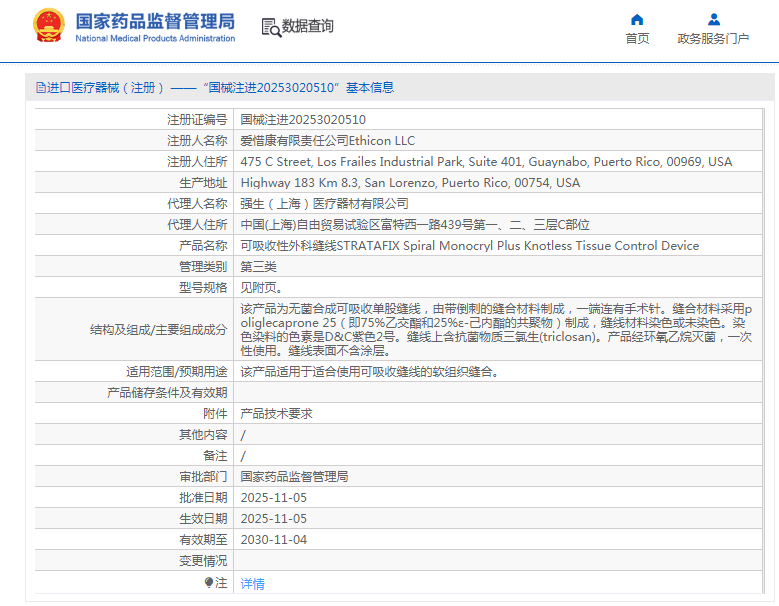Click the 附件 row label

tap(215, 413)
